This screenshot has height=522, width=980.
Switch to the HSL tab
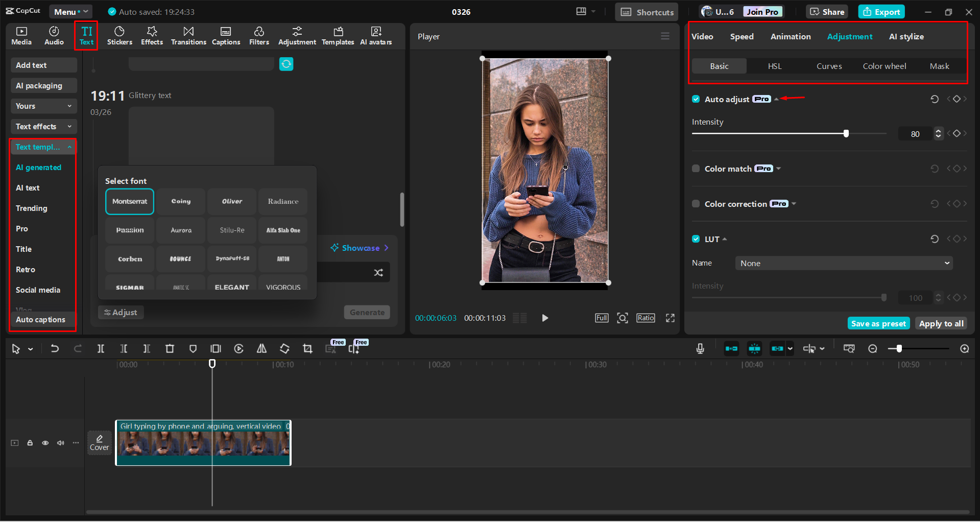774,66
